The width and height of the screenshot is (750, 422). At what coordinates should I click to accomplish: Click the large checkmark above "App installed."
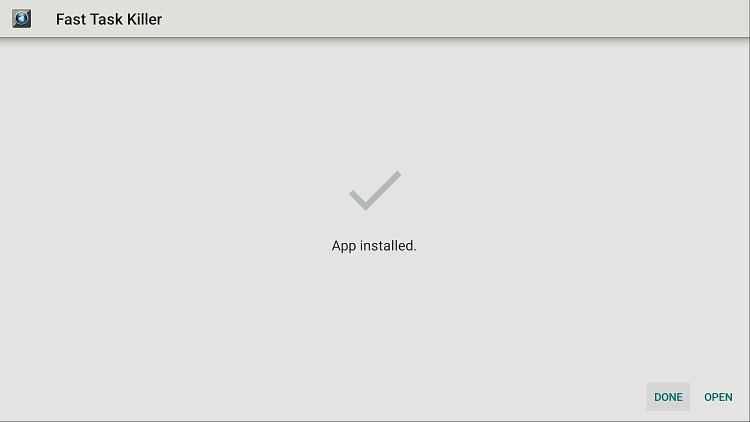pyautogui.click(x=375, y=190)
